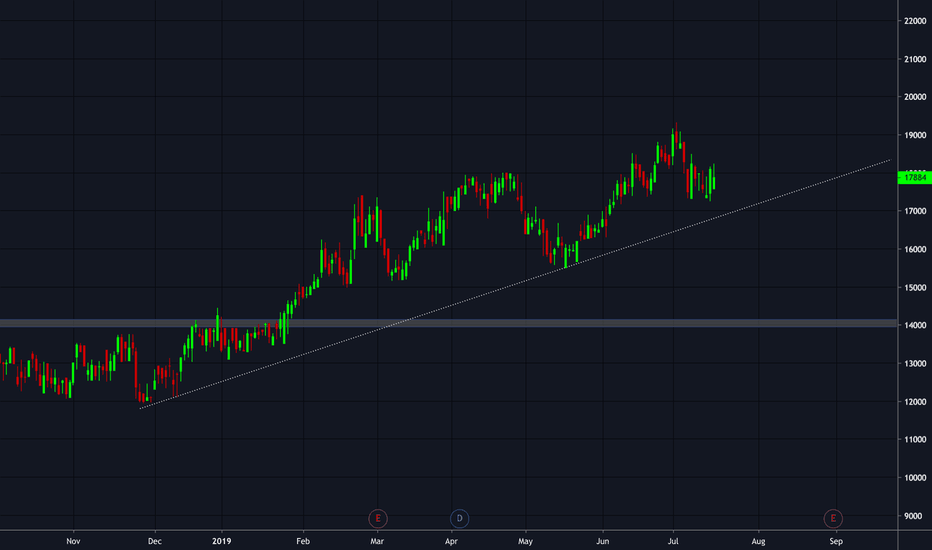The image size is (932, 550).
Task: Click the 13000 price axis label
Action: (915, 363)
